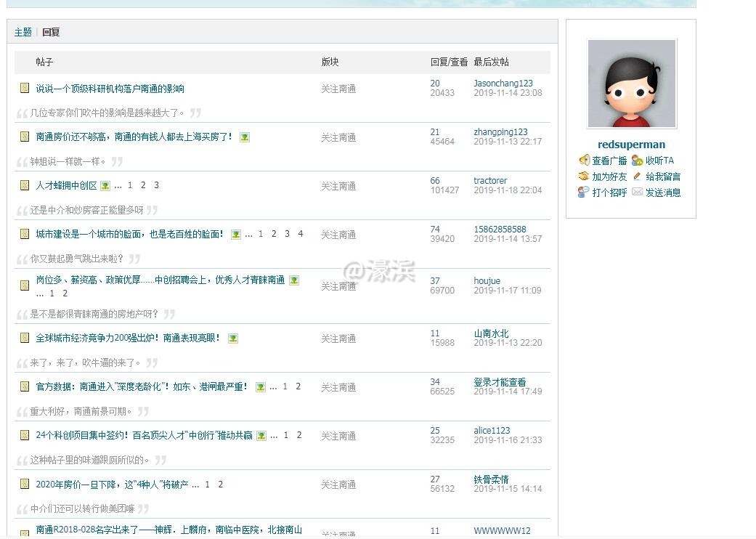Open last poster 铁骨柔情's profile

pyautogui.click(x=491, y=479)
